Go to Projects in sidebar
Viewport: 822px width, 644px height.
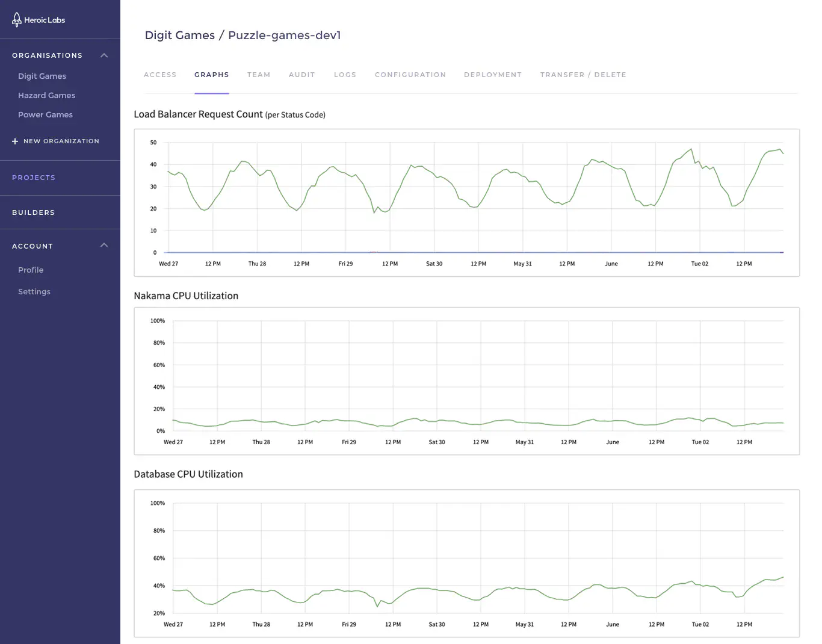[34, 178]
